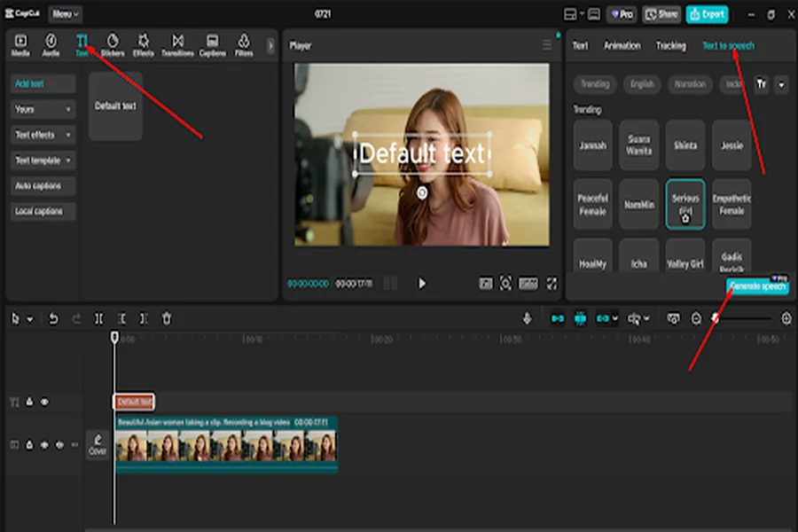Open the Filters panel

pyautogui.click(x=244, y=45)
